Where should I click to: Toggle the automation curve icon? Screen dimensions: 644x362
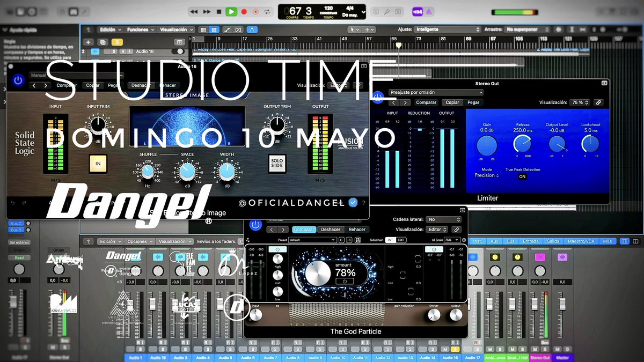(x=228, y=29)
